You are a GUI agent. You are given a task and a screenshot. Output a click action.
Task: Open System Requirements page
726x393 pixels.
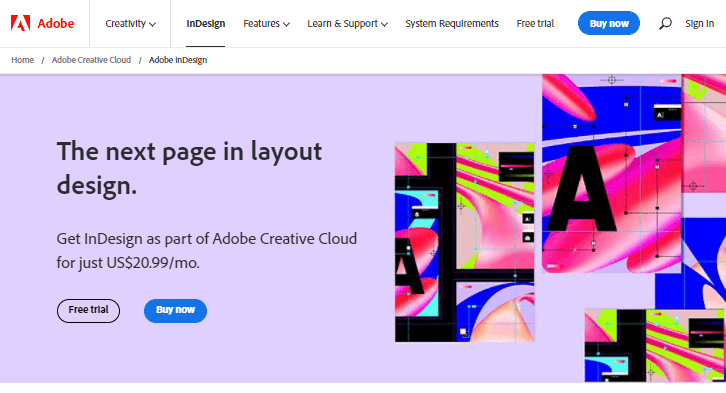452,24
